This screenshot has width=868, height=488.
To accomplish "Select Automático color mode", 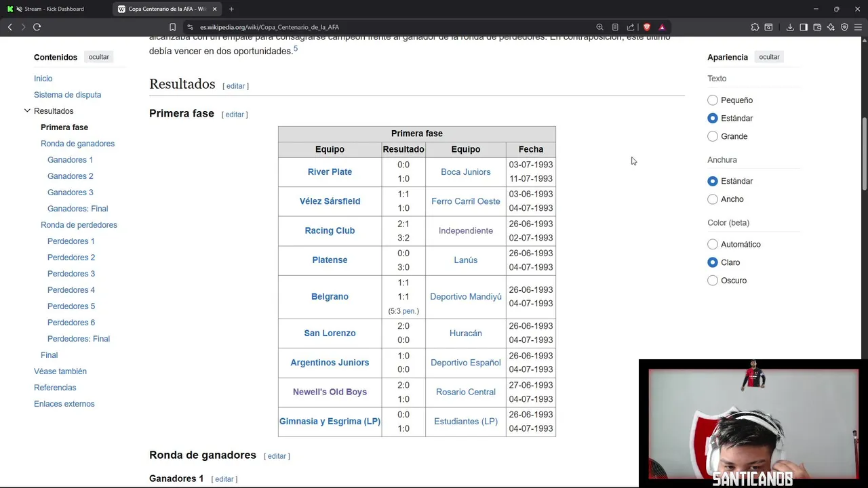I will pyautogui.click(x=713, y=244).
